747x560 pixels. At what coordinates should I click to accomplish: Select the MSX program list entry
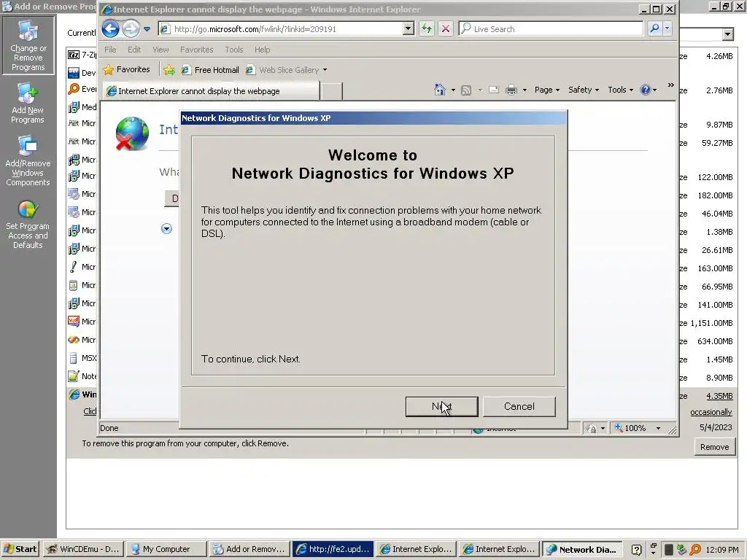(x=82, y=358)
